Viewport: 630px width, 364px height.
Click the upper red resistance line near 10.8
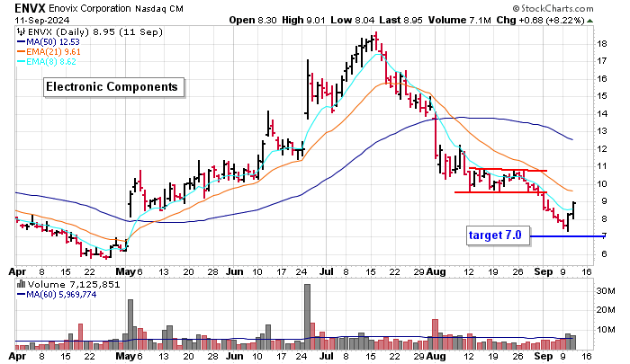pos(508,170)
